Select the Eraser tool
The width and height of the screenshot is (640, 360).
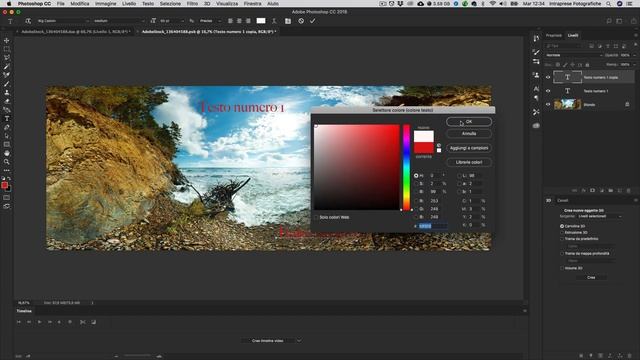tap(7, 101)
